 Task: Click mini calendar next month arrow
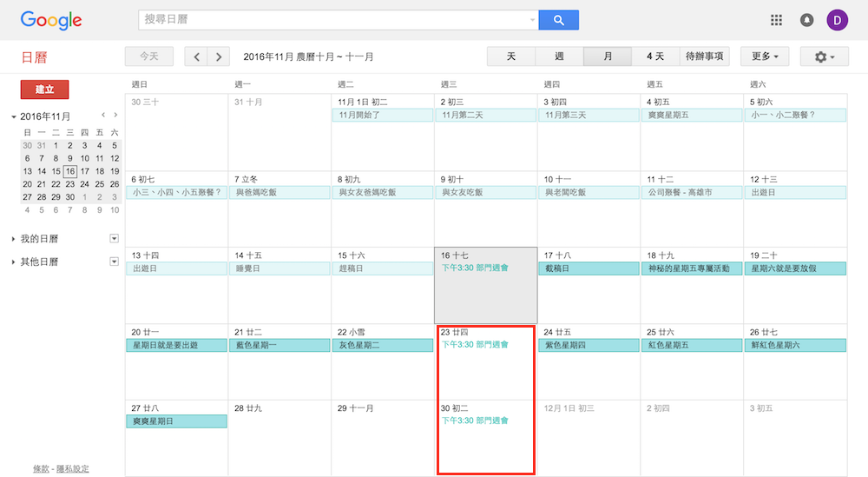[115, 116]
